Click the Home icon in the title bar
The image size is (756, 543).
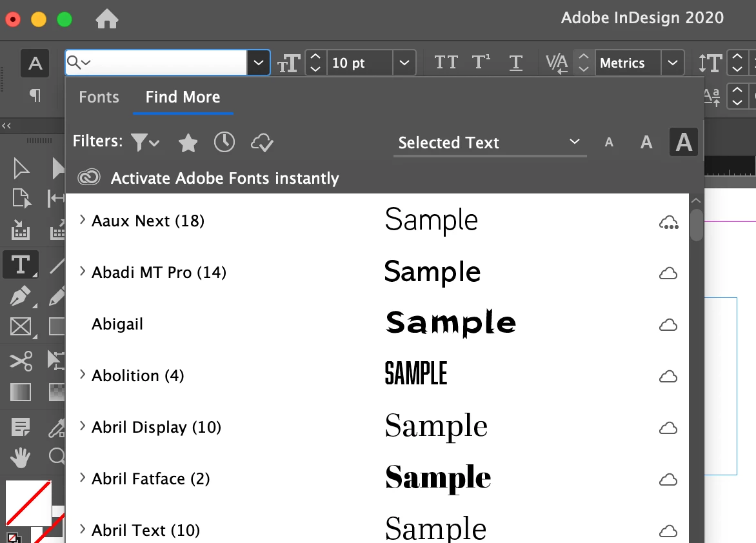107,19
